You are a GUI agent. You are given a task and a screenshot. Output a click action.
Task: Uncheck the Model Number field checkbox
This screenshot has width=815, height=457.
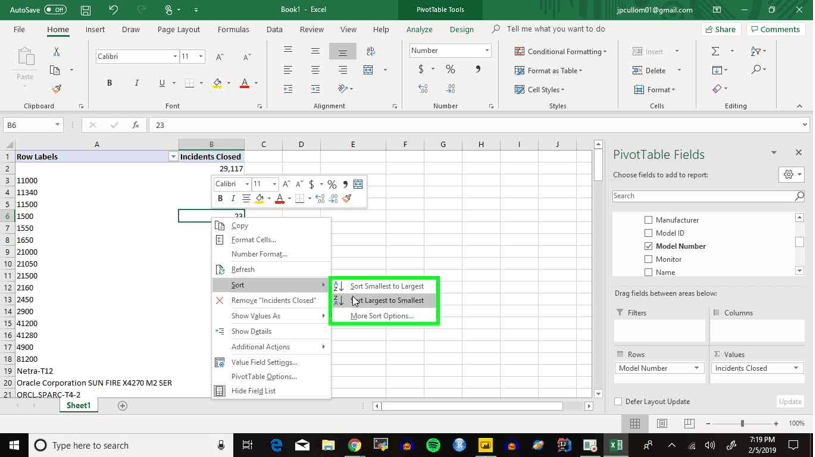tap(648, 246)
